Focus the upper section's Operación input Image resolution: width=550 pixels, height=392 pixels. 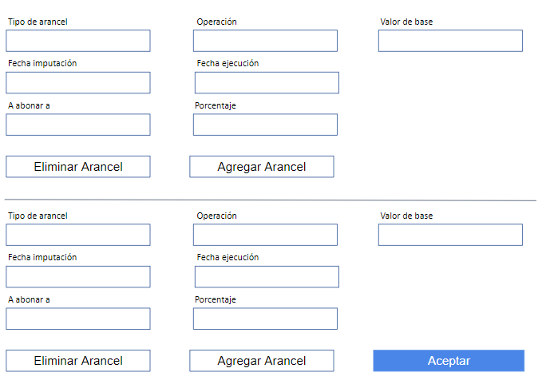pyautogui.click(x=265, y=41)
